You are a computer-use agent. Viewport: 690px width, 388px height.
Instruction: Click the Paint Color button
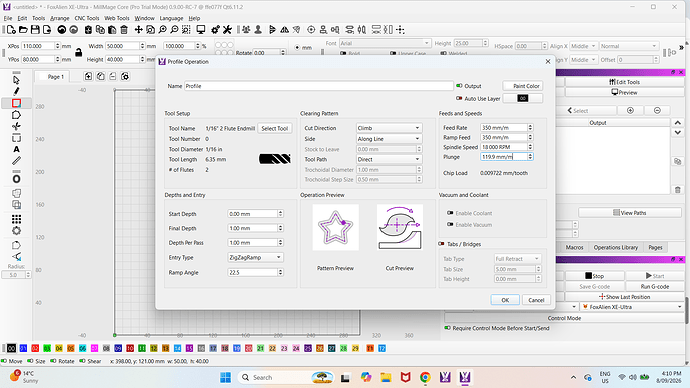pyautogui.click(x=523, y=86)
